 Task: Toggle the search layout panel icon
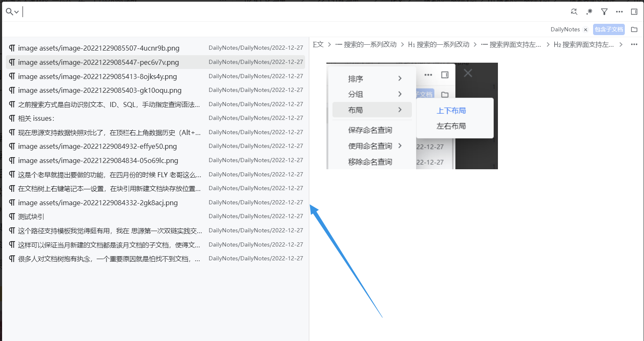coord(634,12)
